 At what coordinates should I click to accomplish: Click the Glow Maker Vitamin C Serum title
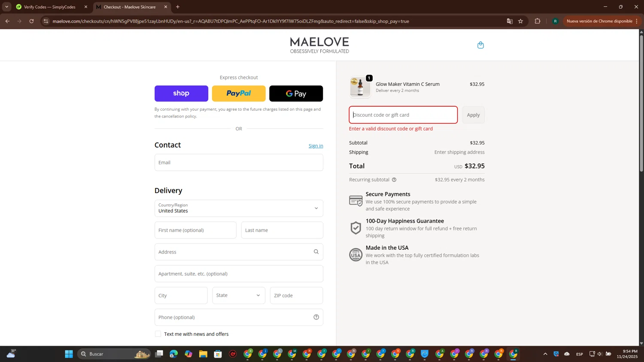tap(407, 84)
